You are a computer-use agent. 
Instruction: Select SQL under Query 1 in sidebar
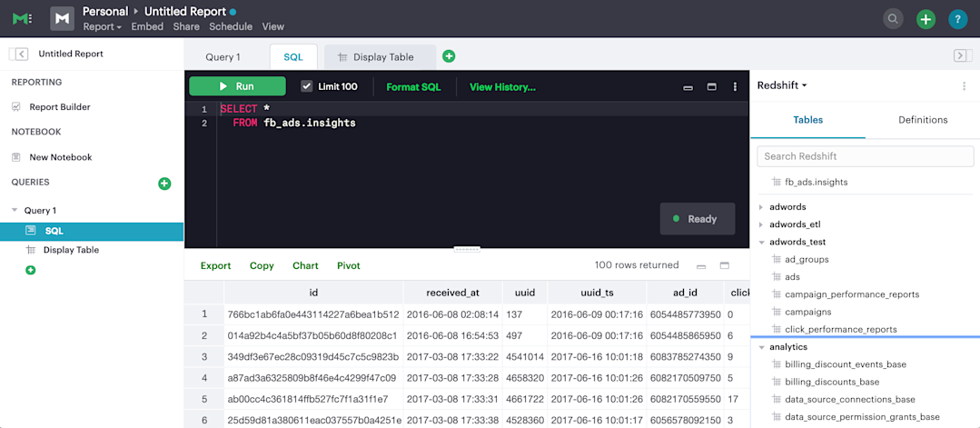[92, 231]
